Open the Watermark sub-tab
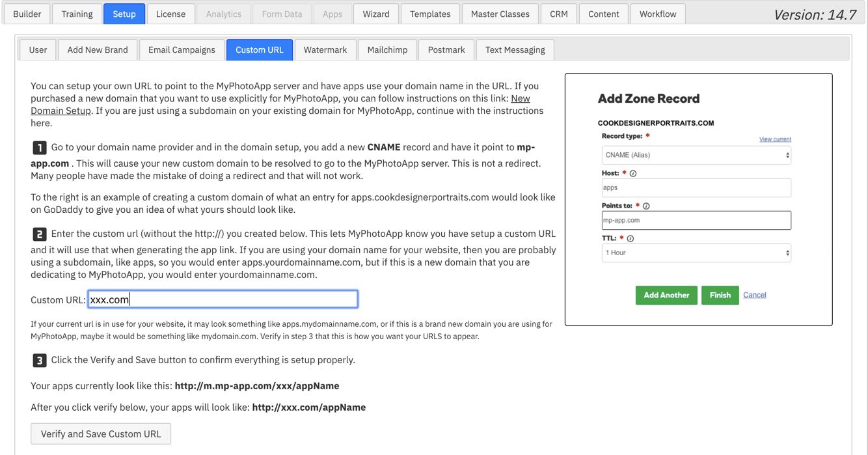 (x=325, y=49)
